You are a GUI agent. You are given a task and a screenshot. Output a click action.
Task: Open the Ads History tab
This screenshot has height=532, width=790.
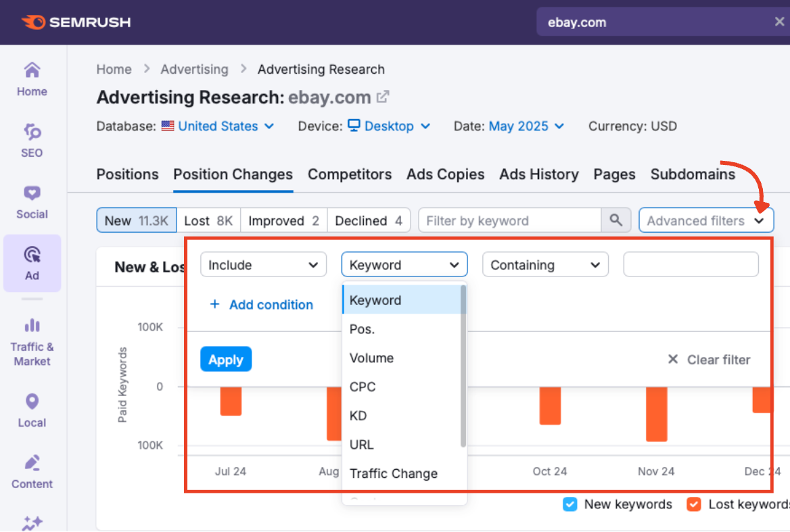click(x=539, y=174)
